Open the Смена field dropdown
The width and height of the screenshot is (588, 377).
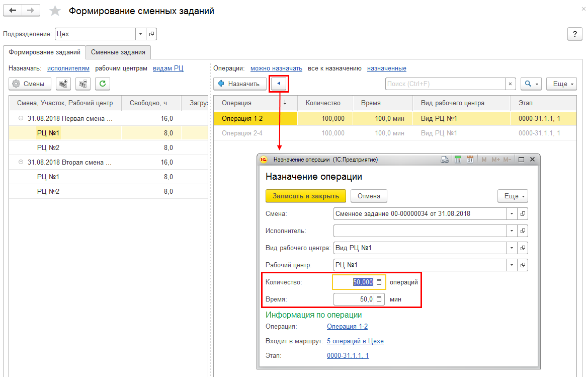[x=512, y=214]
